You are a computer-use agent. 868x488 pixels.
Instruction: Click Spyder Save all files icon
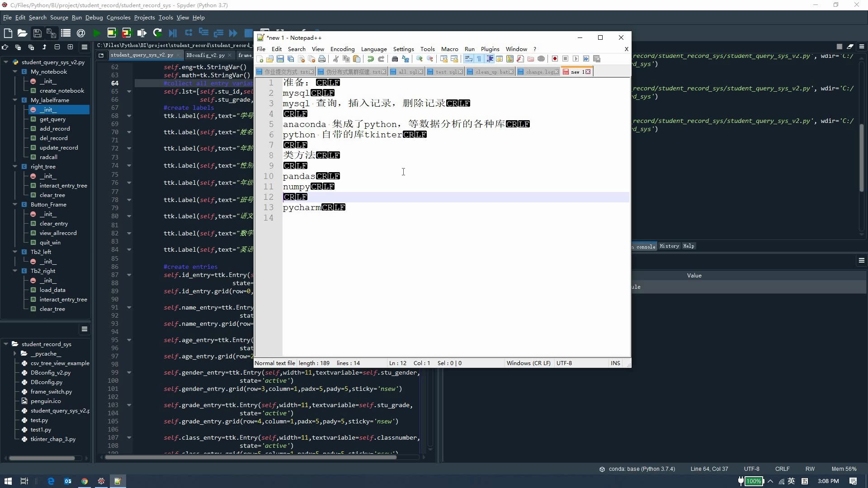(x=51, y=33)
